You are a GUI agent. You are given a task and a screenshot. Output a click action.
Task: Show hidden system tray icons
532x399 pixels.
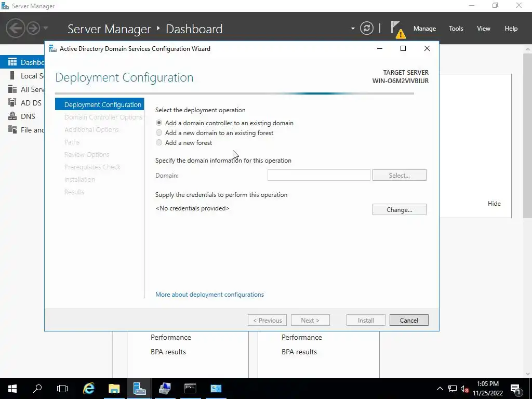pyautogui.click(x=440, y=389)
